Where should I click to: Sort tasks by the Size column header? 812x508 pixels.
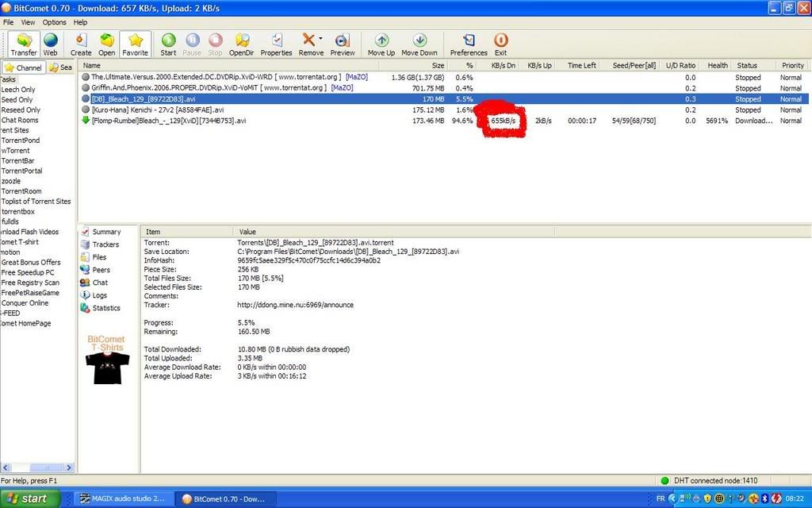pyautogui.click(x=413, y=65)
